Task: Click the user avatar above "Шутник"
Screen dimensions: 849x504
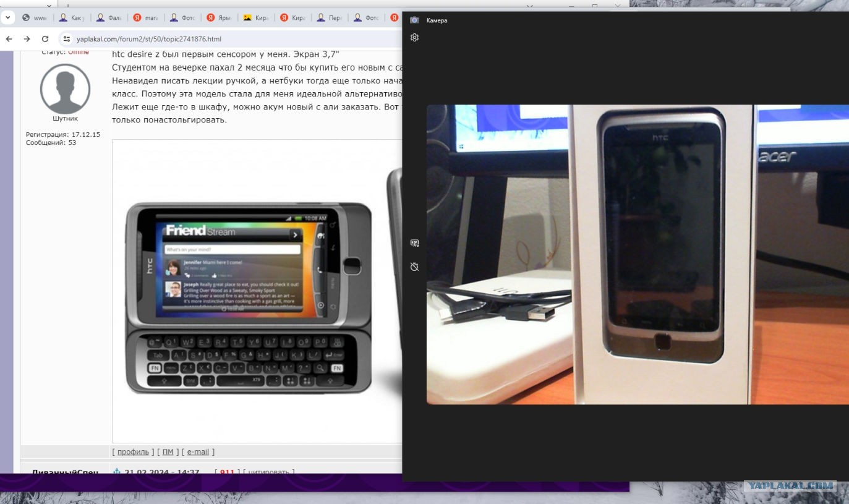Action: 65,88
